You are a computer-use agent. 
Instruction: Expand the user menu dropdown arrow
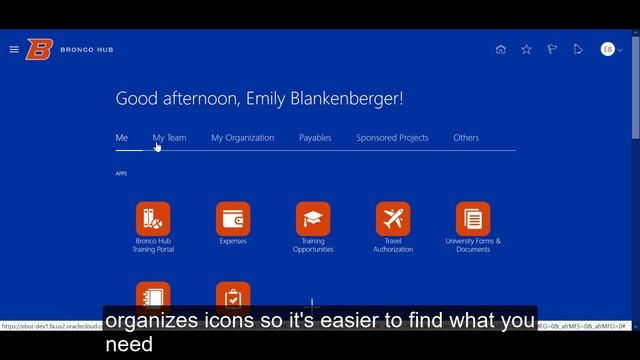pos(620,50)
